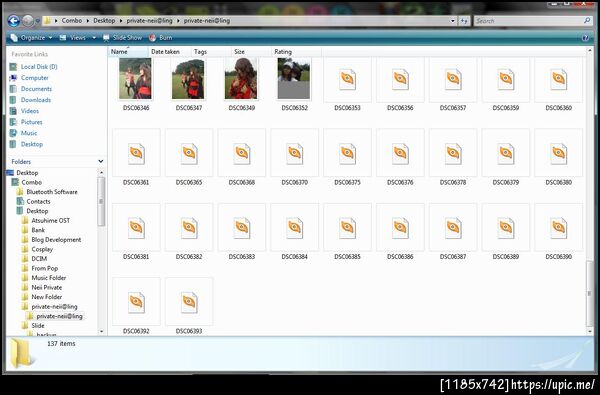
Task: Click the Burn toolbar button
Action: point(160,38)
